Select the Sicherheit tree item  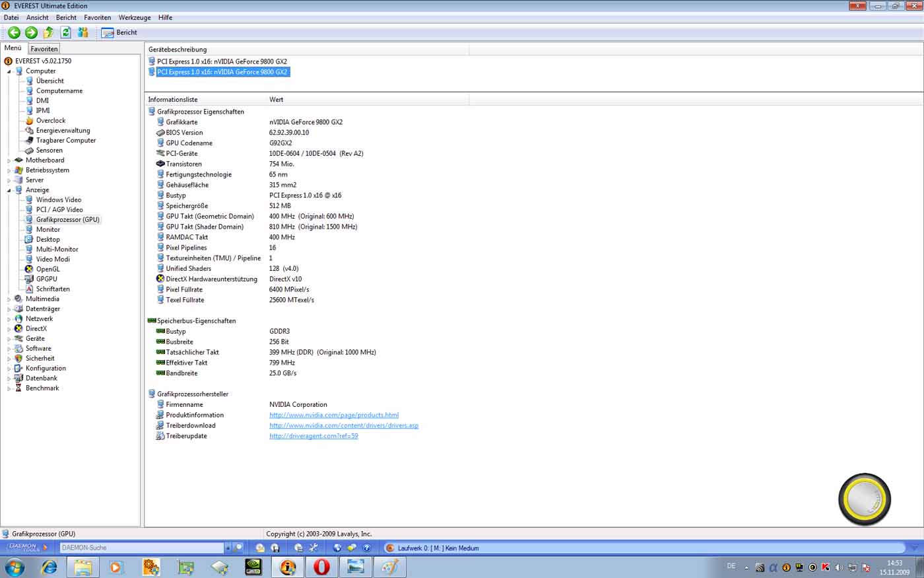click(40, 359)
